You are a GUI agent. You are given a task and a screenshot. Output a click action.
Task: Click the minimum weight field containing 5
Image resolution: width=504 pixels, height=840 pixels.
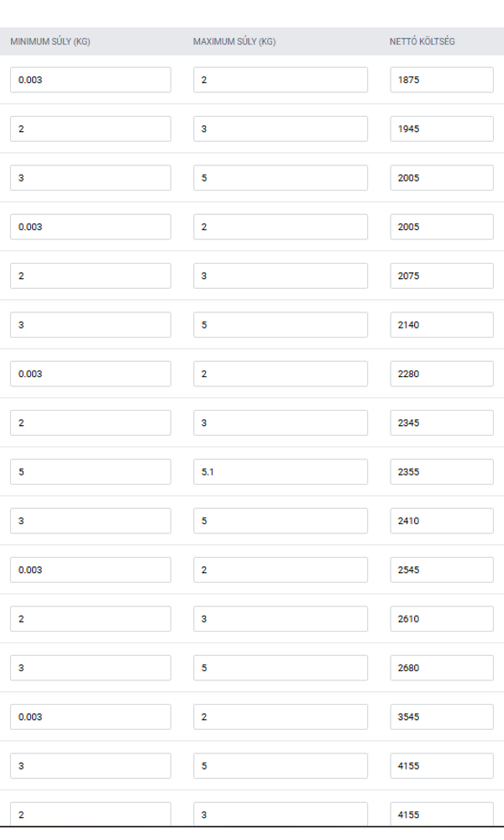(90, 472)
